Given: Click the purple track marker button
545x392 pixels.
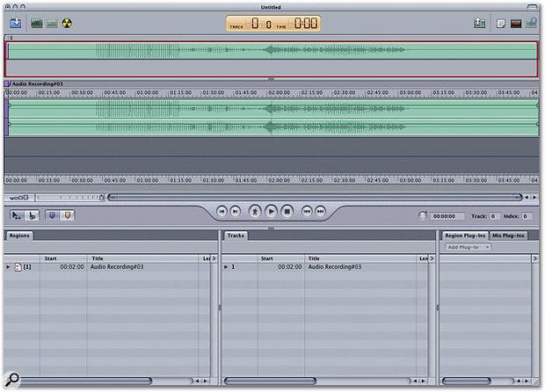Looking at the screenshot, I should point(52,215).
